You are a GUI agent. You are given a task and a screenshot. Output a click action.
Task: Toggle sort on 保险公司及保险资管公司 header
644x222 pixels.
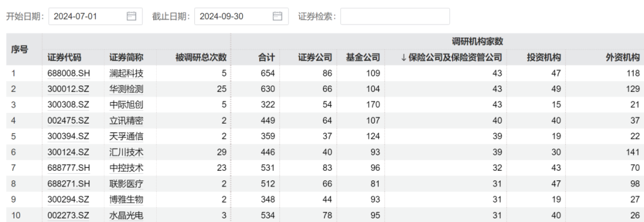click(x=451, y=57)
